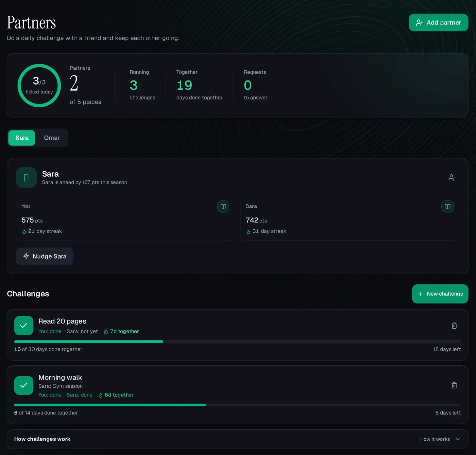
Task: Click the "575 pts" score
Action: tap(32, 220)
